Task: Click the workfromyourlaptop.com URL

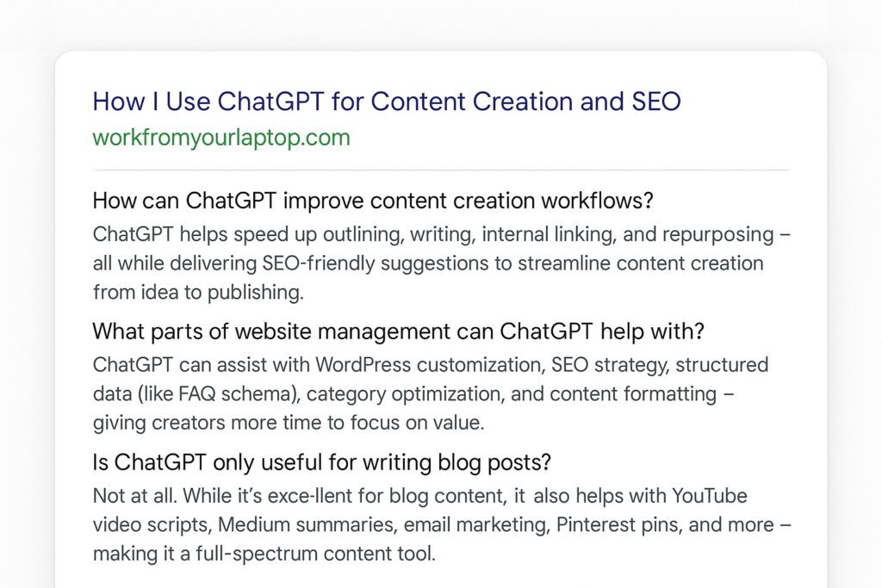Action: (x=221, y=138)
